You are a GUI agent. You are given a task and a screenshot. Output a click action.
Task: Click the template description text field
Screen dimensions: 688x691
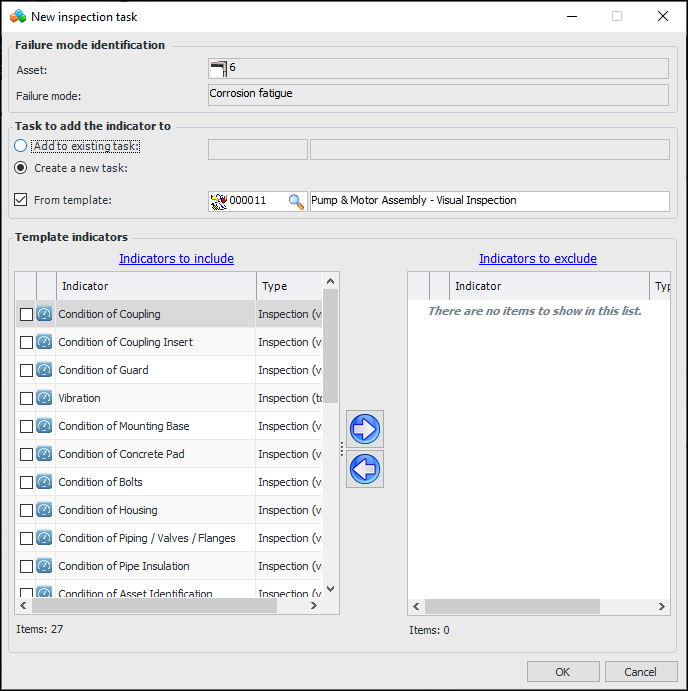[490, 201]
